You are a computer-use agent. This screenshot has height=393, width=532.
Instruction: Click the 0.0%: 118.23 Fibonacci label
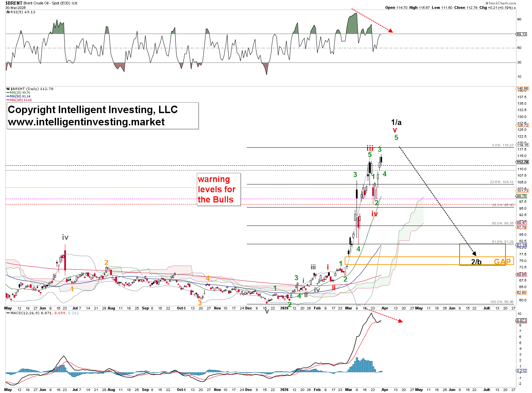point(502,145)
